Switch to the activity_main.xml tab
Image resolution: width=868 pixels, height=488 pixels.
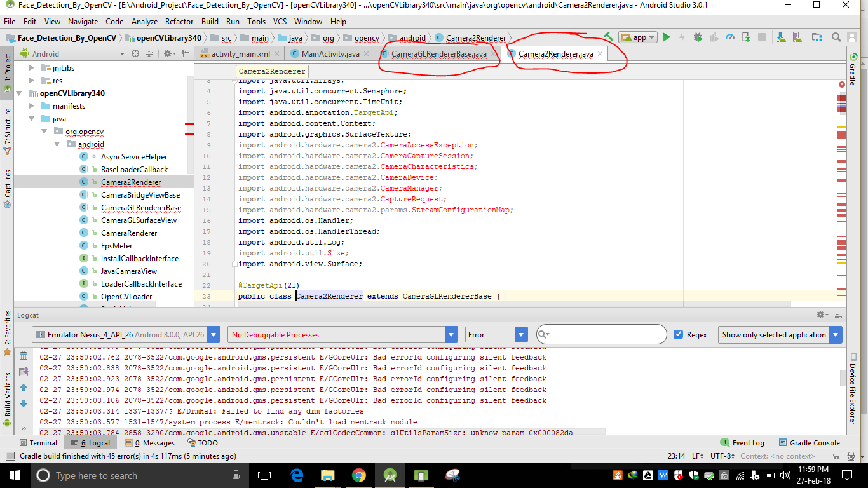(x=240, y=54)
